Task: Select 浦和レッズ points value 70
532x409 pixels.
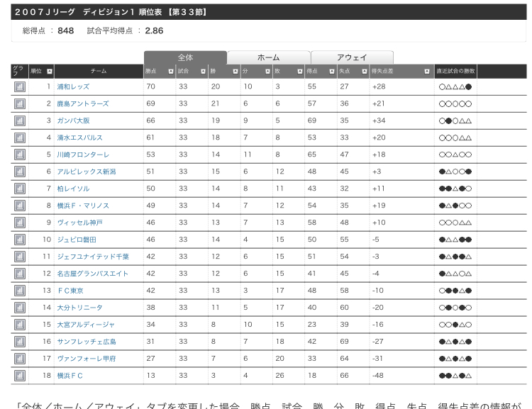Action: point(150,86)
